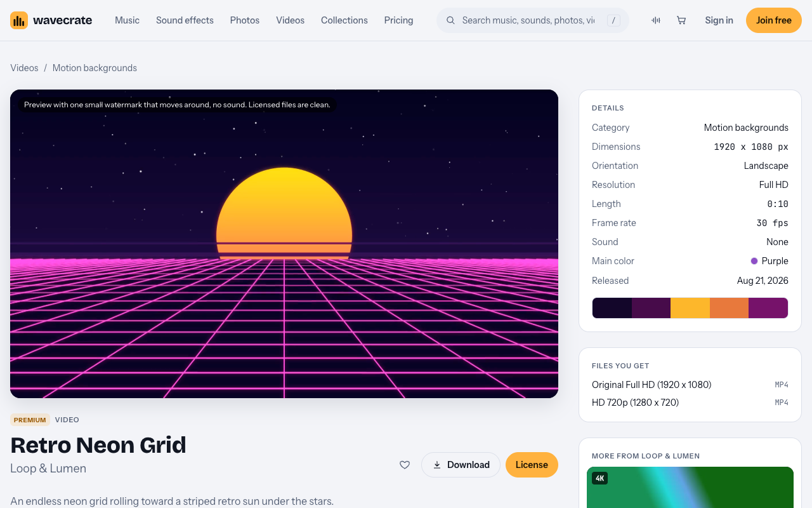812x508 pixels.
Task: Open the Motion backgrounds breadcrumb
Action: [x=95, y=68]
